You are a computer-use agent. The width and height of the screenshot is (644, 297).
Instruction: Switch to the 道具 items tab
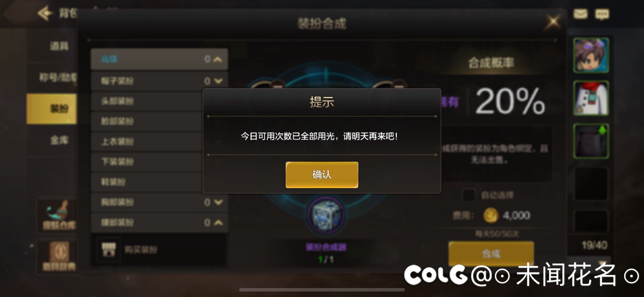[x=59, y=46]
